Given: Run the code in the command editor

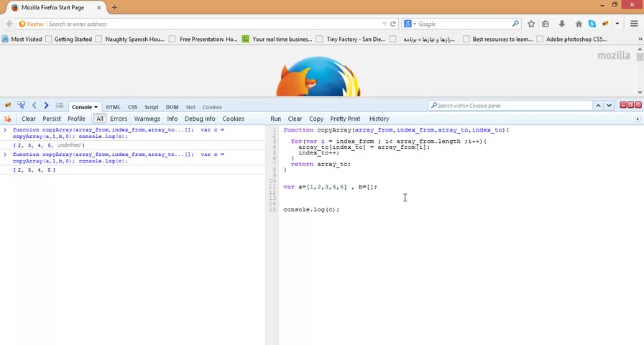Looking at the screenshot, I should tap(275, 119).
